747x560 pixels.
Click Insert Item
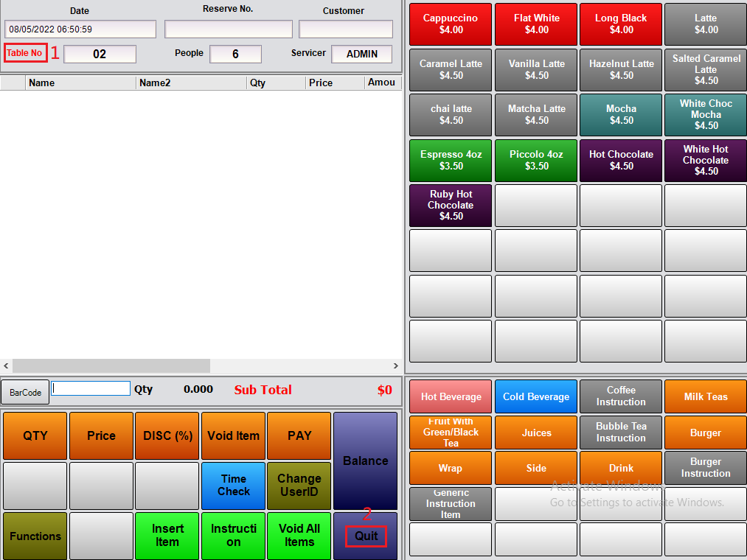tap(167, 536)
